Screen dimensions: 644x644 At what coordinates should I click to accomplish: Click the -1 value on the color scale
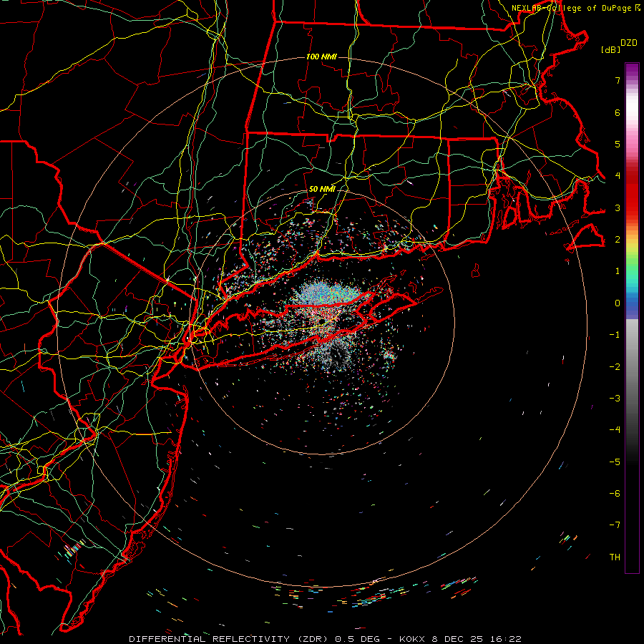(615, 335)
